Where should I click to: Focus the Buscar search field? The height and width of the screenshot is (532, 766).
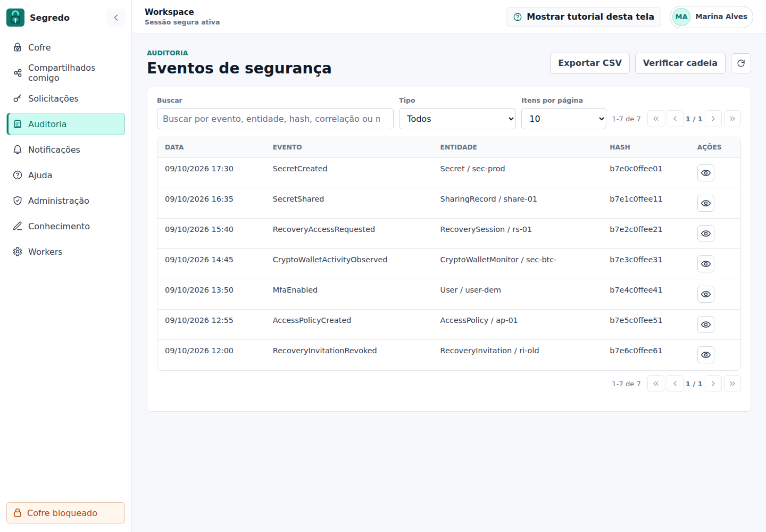point(275,119)
